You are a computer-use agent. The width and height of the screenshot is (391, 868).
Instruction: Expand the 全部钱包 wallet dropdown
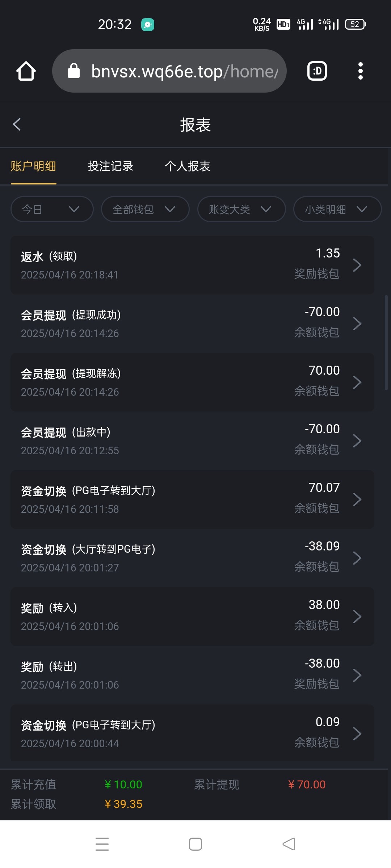click(145, 209)
